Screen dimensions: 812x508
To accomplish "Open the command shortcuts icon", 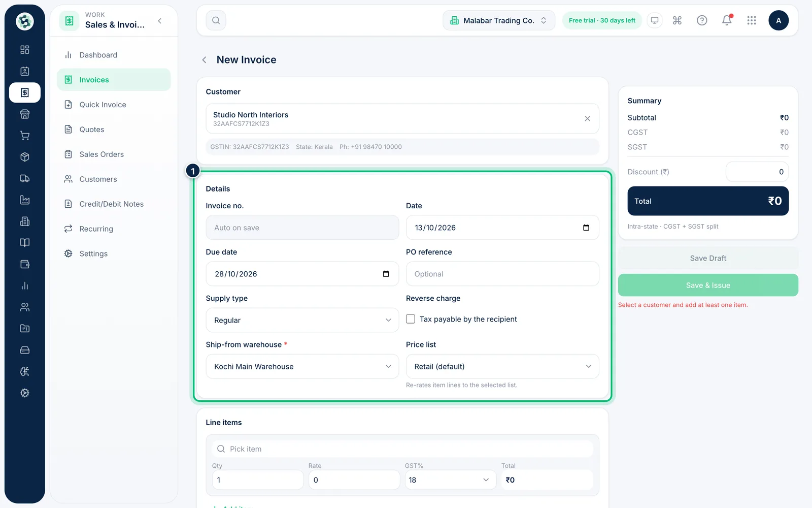I will [677, 20].
